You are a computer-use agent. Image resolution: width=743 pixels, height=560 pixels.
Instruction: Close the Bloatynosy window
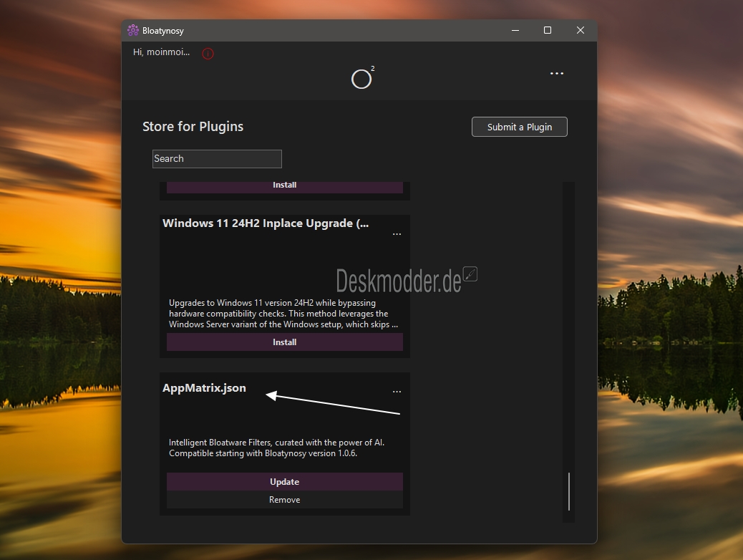581,31
